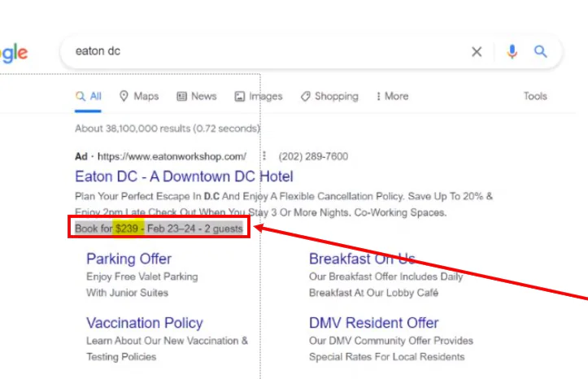Click 'Our DMV Community Offer Provides' text
This screenshot has height=379, width=588.
tap(391, 341)
